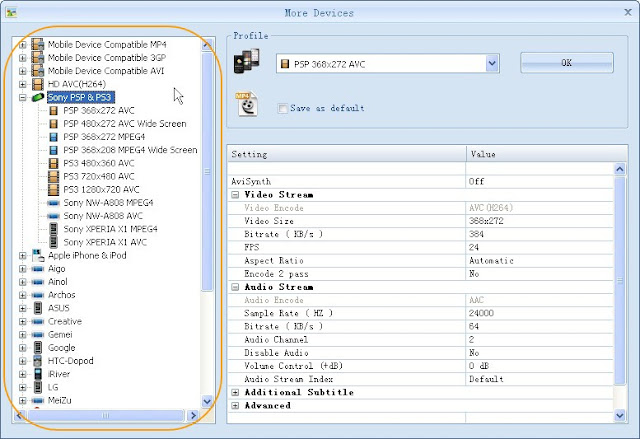Expand the Apple iPhone & iPod node
The height and width of the screenshot is (439, 640).
pyautogui.click(x=23, y=256)
